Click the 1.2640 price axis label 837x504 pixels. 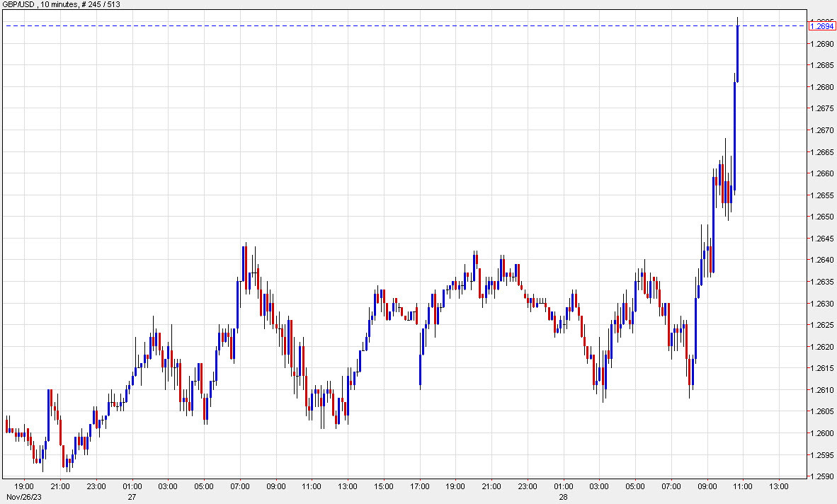point(821,260)
